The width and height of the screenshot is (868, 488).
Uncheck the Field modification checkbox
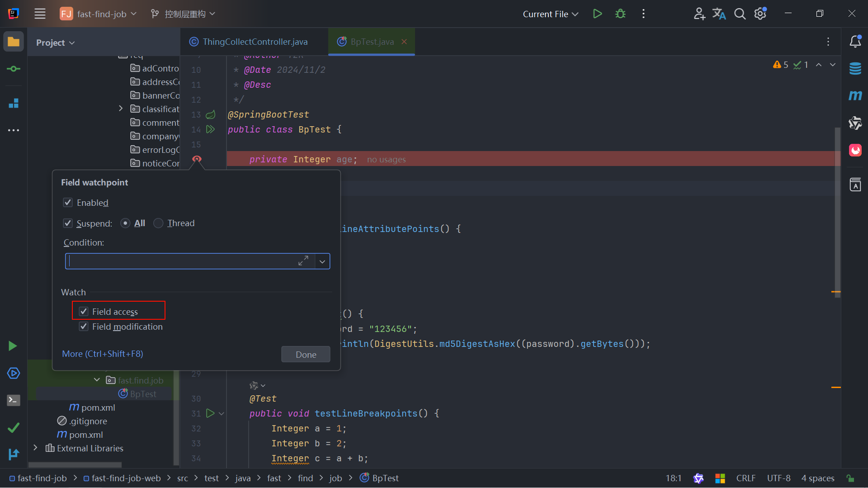84,326
